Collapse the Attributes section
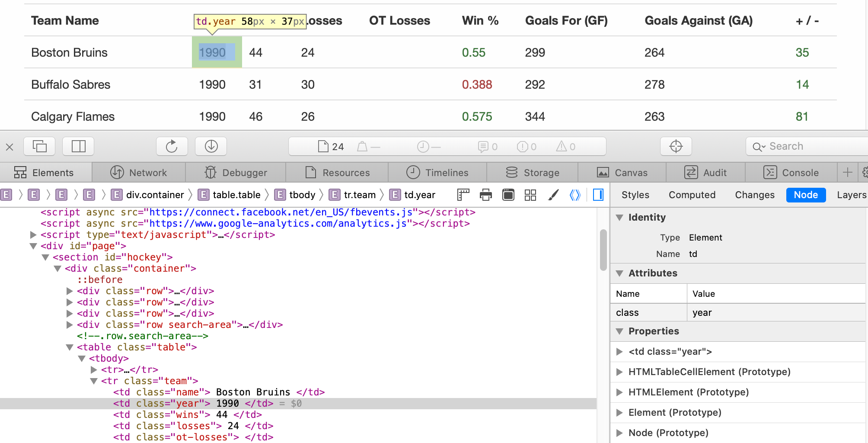 619,273
